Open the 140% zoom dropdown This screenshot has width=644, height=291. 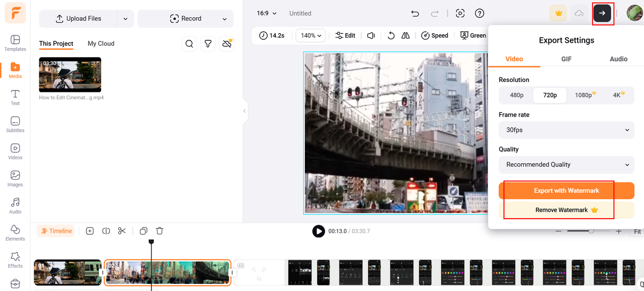click(x=311, y=36)
